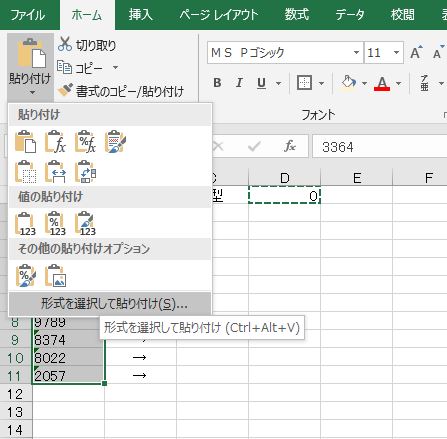Click cell containing 8022
The image size is (447, 439).
tap(68, 358)
